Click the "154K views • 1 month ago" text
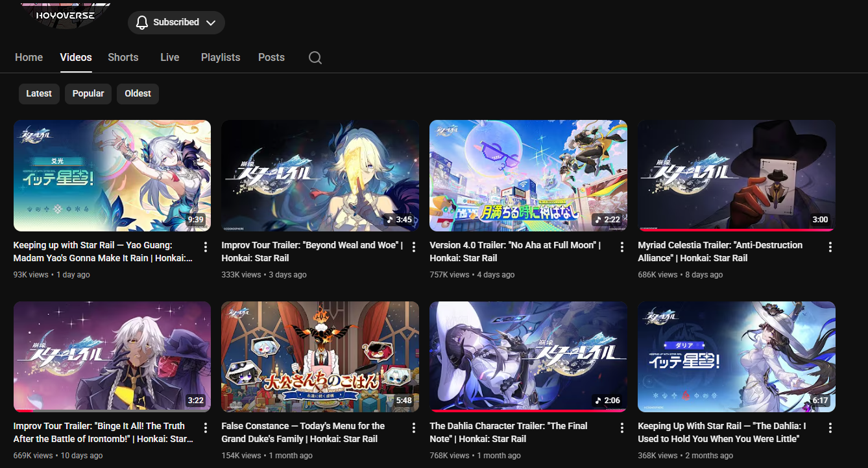Viewport: 868px width, 468px height. [267, 456]
